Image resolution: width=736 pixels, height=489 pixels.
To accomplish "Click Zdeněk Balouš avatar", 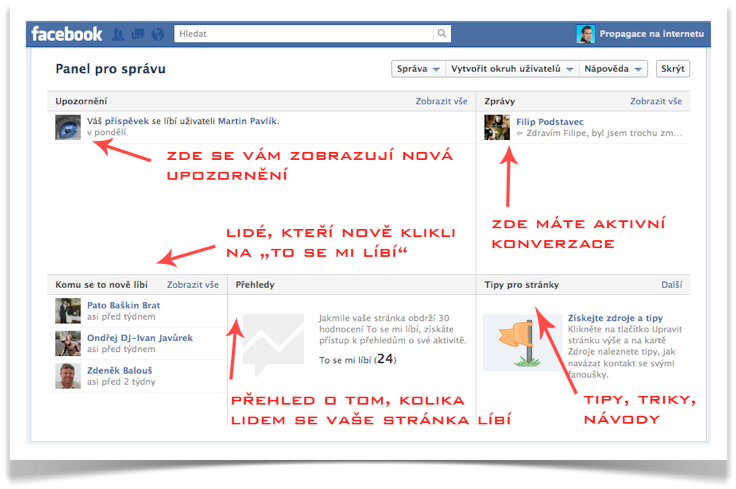I will pos(68,376).
